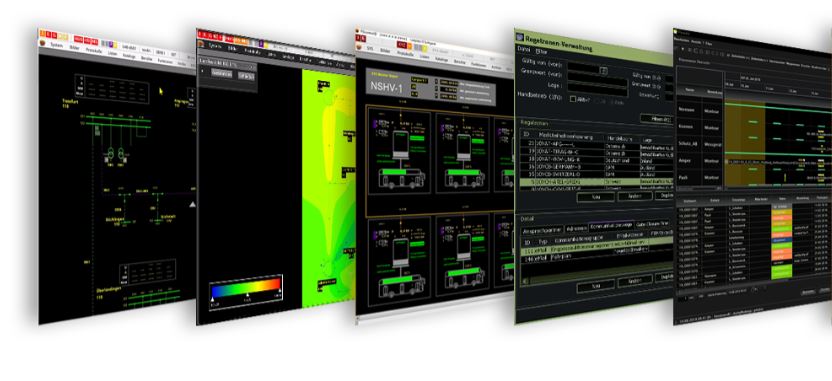Screen dimensions: 832x381
Task: Click the Regelzonen-Verwaltung window icon
Action: click(x=520, y=37)
